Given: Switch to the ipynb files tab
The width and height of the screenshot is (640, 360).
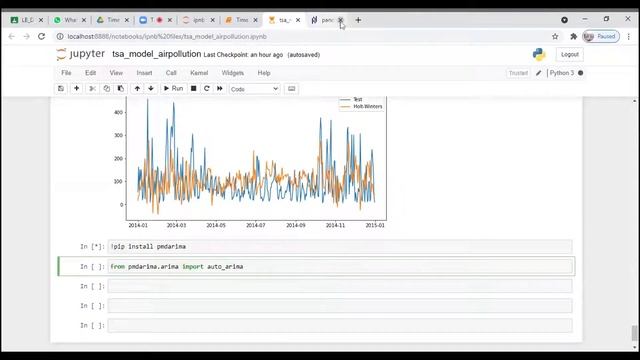Looking at the screenshot, I should tap(198, 20).
